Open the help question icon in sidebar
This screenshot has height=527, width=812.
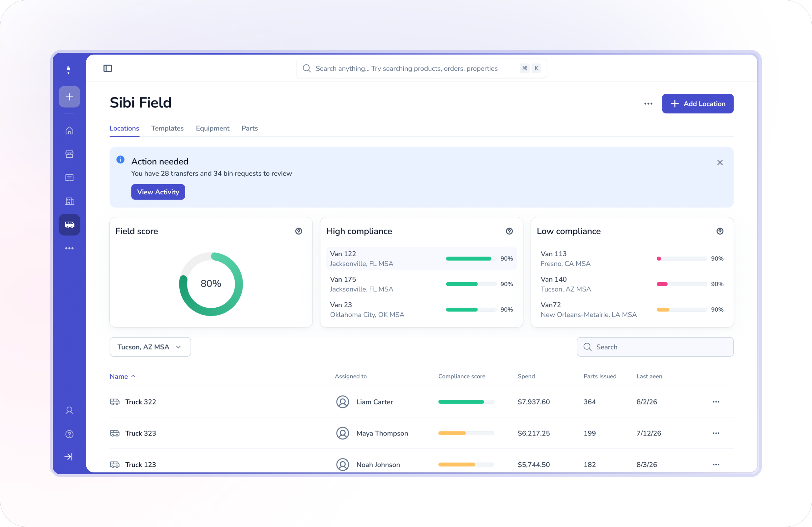coord(69,434)
